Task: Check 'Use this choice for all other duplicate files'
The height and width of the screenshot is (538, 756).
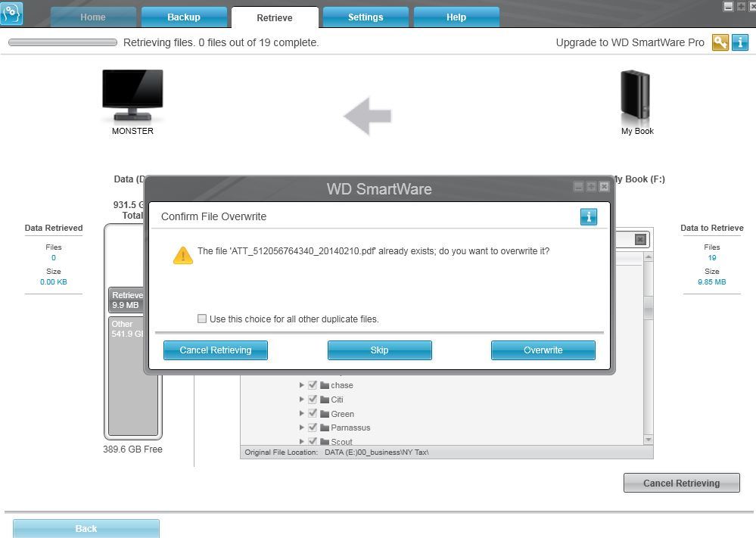Action: click(x=202, y=319)
